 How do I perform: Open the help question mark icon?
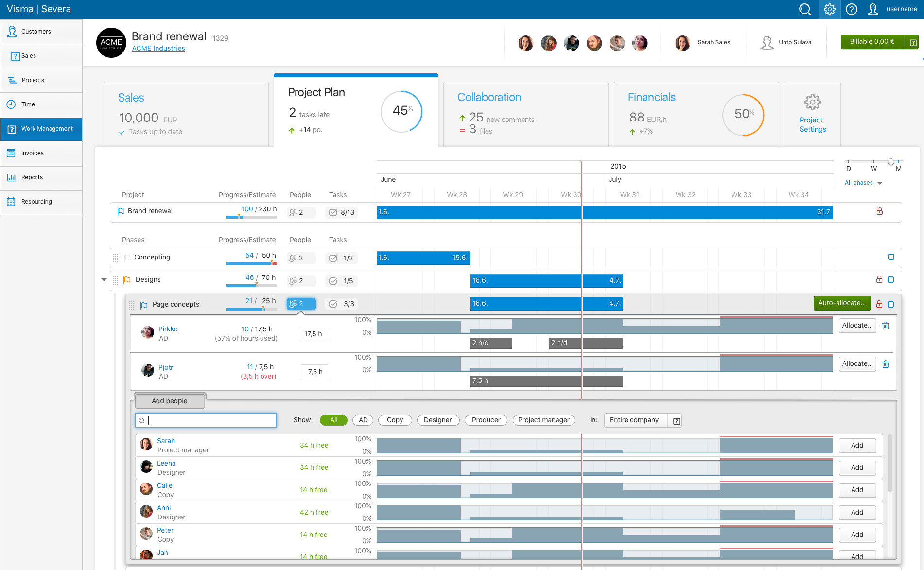pyautogui.click(x=852, y=9)
